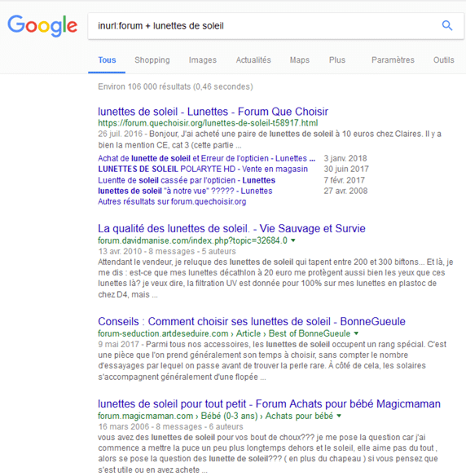
Task: Click the date '3 janv. 2018' beside sitelink
Action: click(345, 158)
